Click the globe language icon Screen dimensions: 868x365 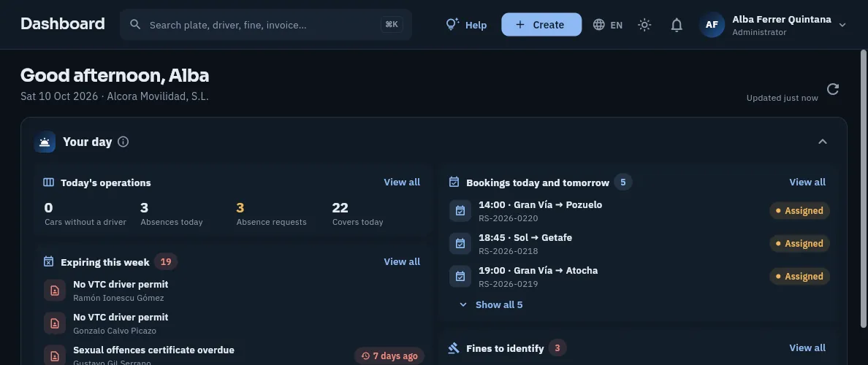point(598,24)
